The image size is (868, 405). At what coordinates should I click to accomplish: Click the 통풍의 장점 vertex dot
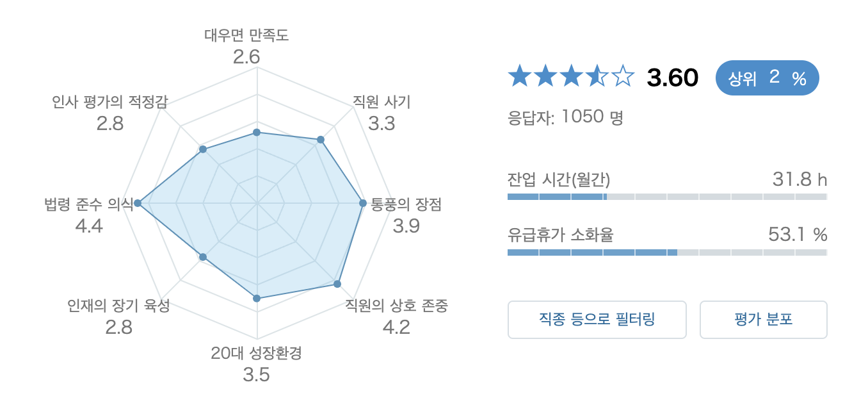[x=362, y=203]
